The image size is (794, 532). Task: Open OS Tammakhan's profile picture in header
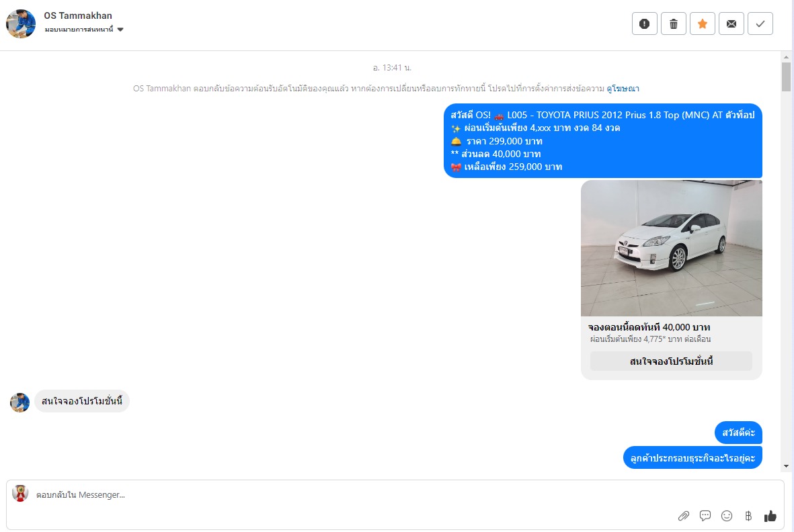pos(21,24)
